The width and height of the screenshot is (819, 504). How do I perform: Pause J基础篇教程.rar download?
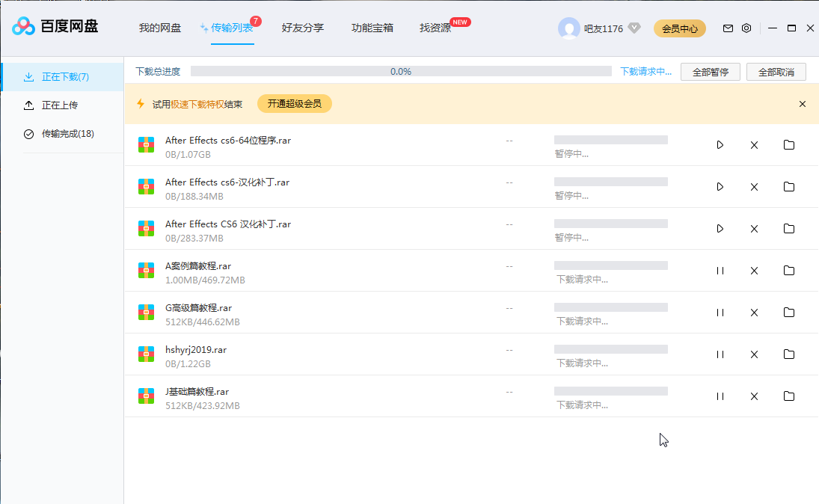coord(720,396)
